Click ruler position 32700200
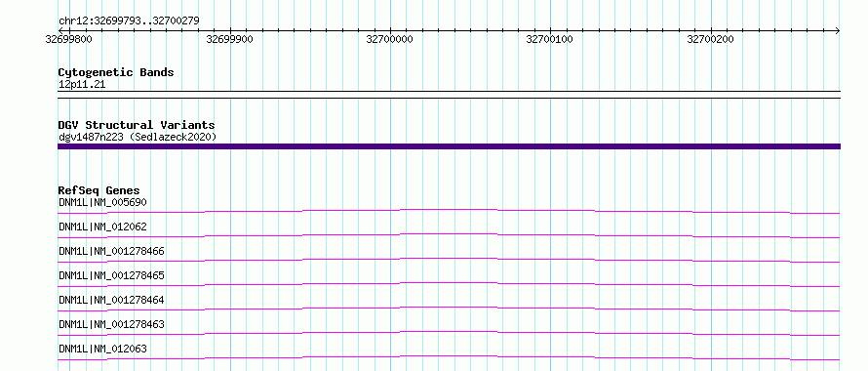This screenshot has width=868, height=371. [x=710, y=39]
